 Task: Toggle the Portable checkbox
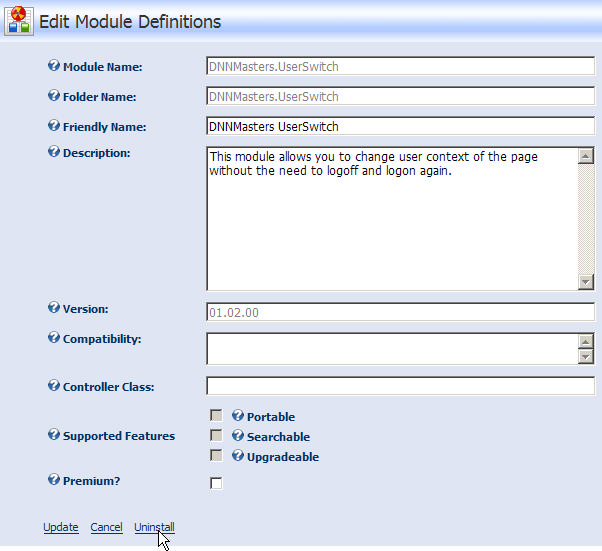point(216,415)
